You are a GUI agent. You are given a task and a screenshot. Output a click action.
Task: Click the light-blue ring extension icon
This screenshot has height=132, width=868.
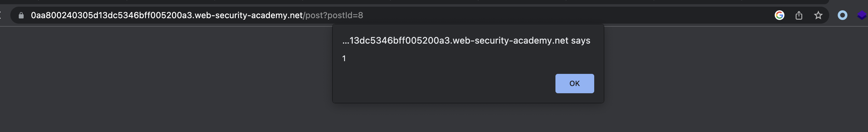(x=842, y=15)
